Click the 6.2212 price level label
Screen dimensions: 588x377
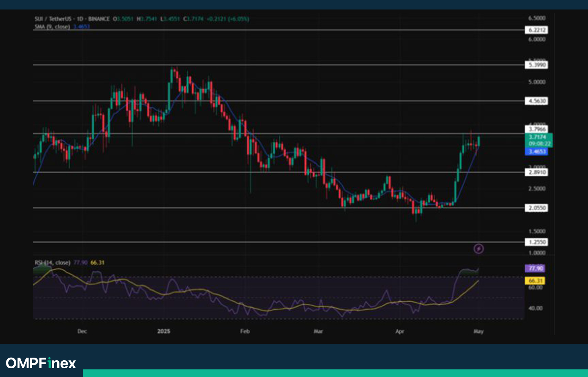coord(536,30)
